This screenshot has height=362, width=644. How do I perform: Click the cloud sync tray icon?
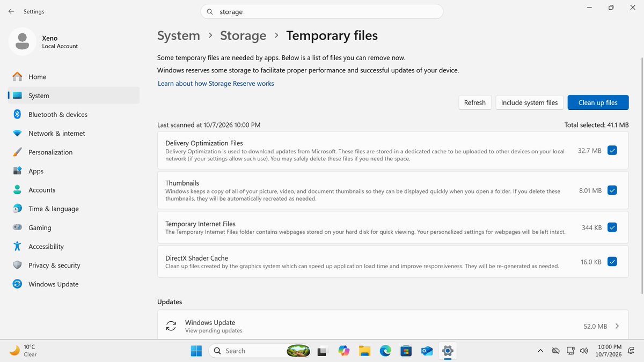(x=556, y=351)
